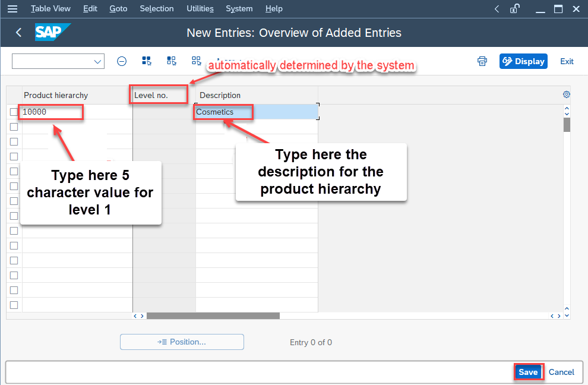Click the Select Block icon
This screenshot has height=385, width=588.
point(170,61)
